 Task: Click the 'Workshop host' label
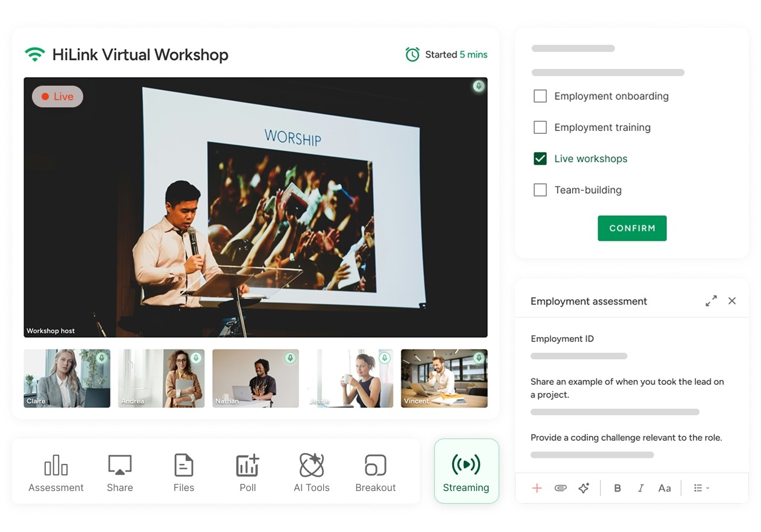coord(51,331)
